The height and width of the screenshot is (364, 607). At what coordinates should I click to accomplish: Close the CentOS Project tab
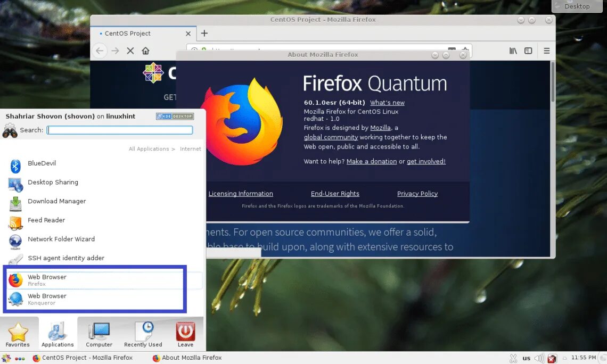[x=188, y=34]
